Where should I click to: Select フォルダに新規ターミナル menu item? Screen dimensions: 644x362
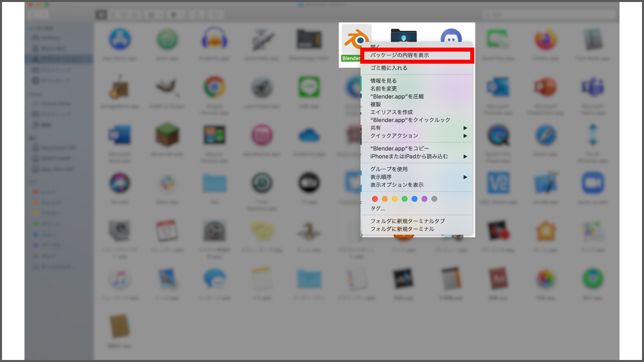coord(417,229)
